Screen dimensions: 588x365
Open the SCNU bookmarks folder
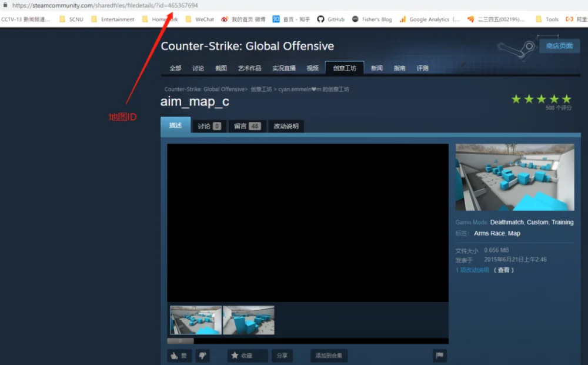coord(71,19)
